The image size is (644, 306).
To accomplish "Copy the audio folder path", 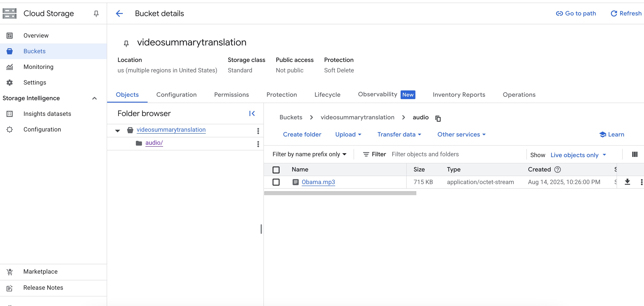I will click(438, 118).
